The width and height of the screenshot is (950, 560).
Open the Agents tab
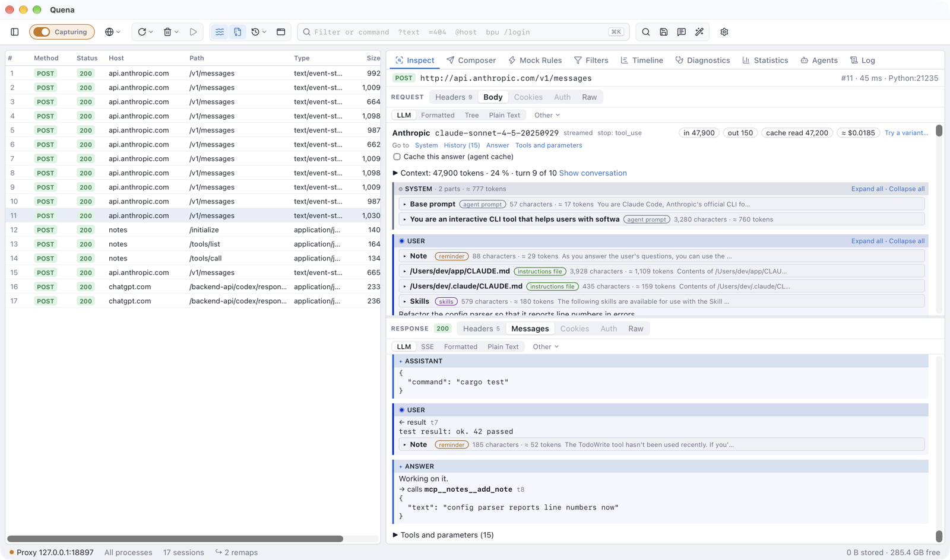[819, 61]
